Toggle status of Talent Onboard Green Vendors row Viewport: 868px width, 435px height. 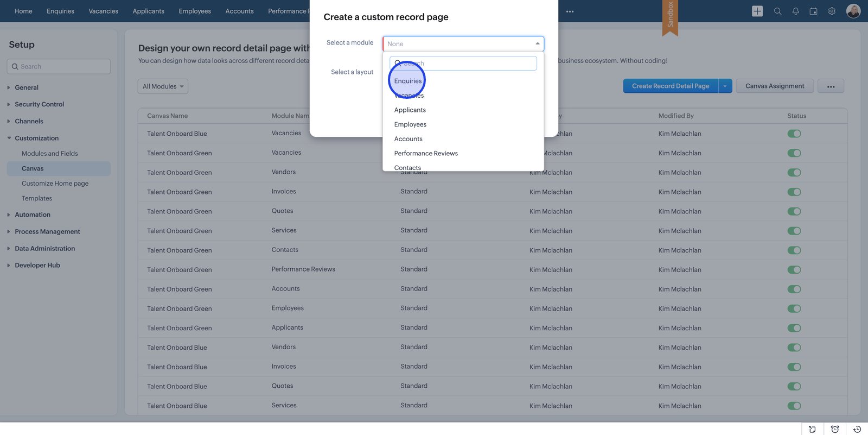pyautogui.click(x=794, y=173)
